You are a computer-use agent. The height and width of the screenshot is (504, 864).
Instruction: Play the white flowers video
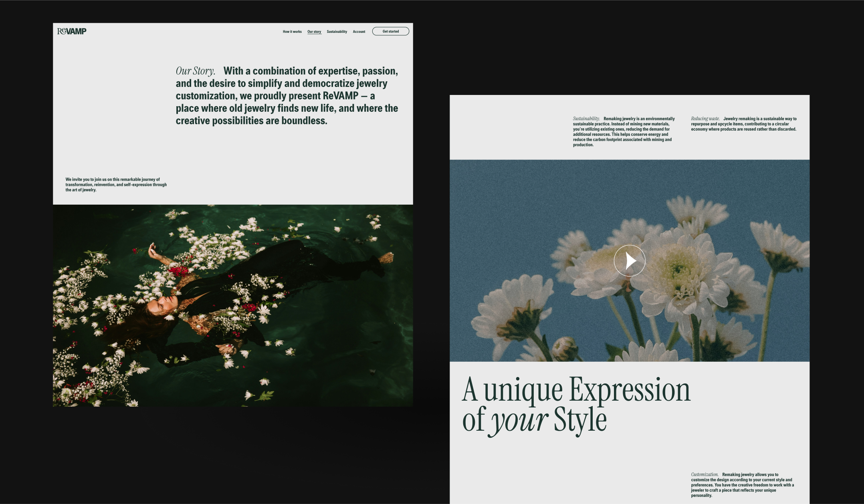(630, 261)
